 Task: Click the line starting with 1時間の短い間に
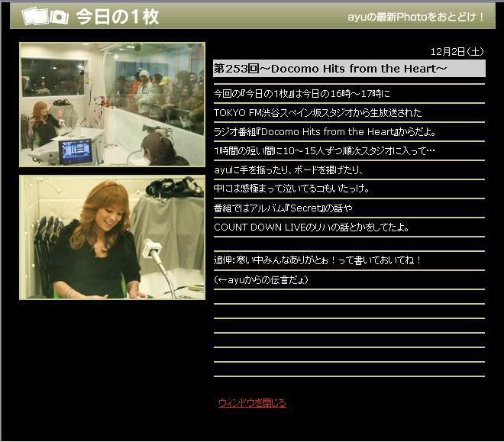[324, 150]
